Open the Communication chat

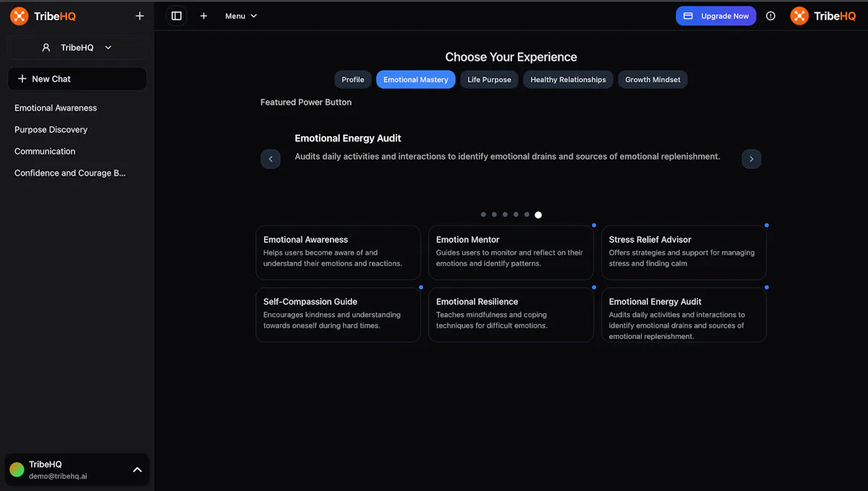(45, 151)
